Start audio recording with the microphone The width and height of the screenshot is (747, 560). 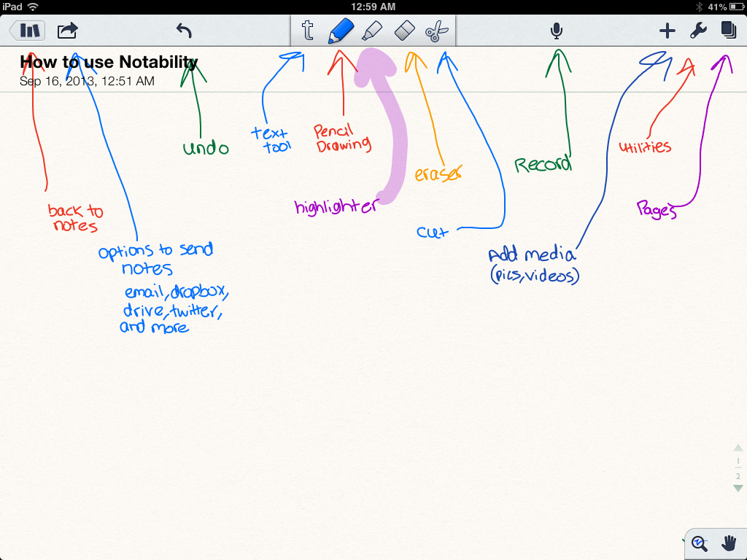click(557, 31)
